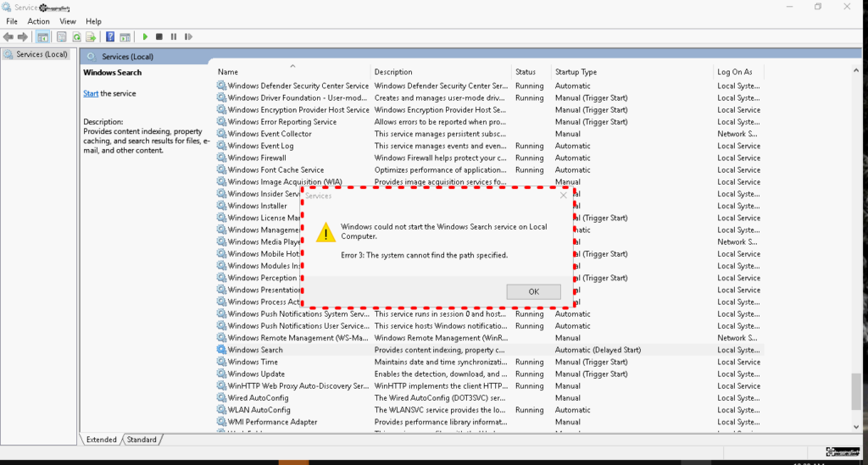Close the Services error dialog with its X
868x465 pixels.
coord(564,195)
